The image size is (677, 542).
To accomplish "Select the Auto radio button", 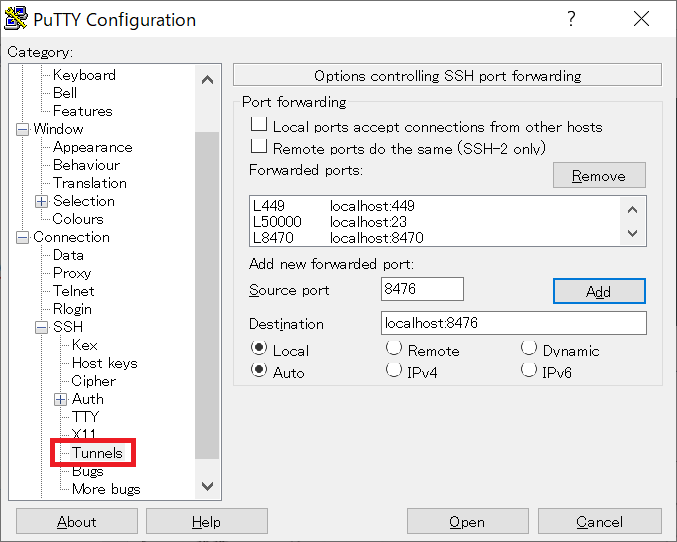I will pyautogui.click(x=259, y=370).
